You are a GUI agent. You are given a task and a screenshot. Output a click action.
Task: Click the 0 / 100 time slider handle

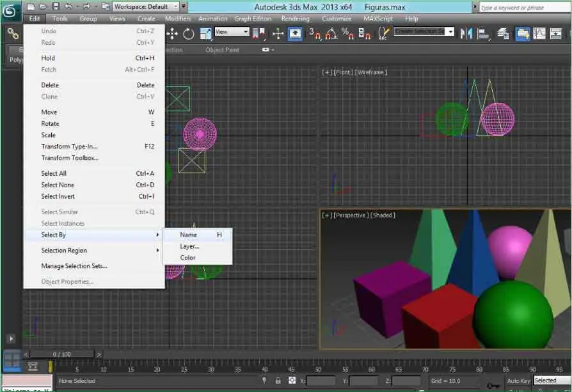61,354
